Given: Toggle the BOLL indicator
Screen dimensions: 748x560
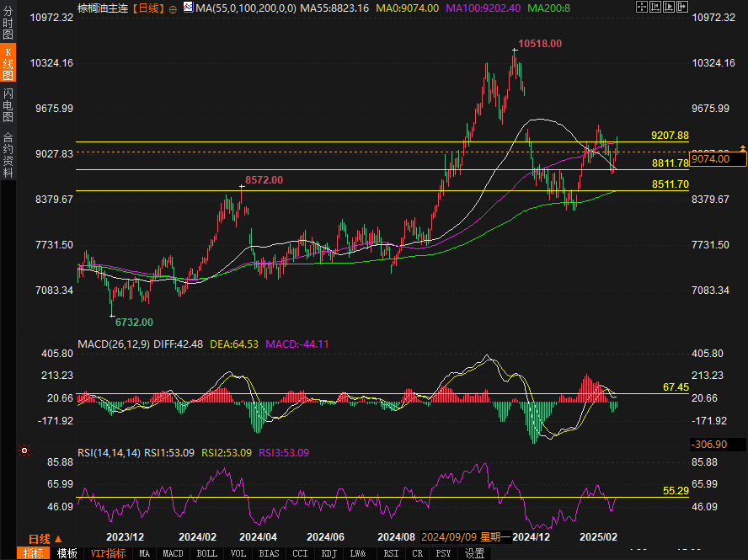Looking at the screenshot, I should pyautogui.click(x=207, y=553).
